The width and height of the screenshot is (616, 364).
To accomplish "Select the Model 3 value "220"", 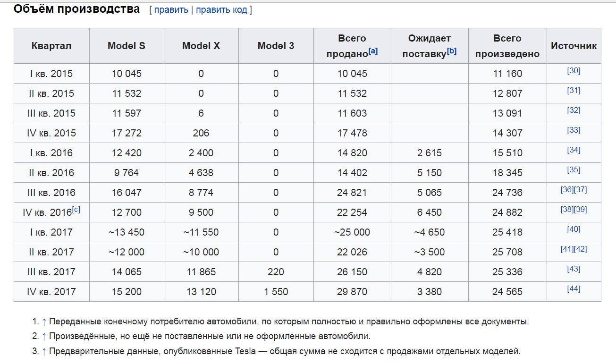I will 276,272.
